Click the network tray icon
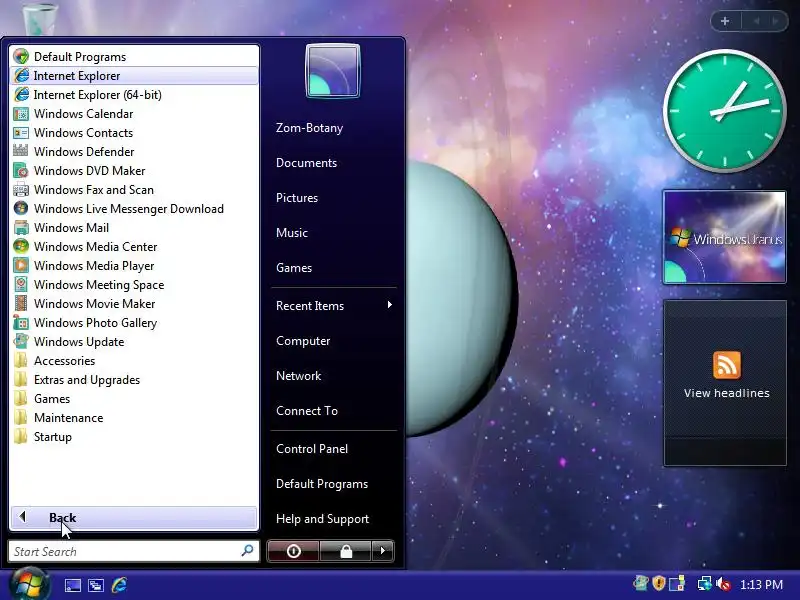The height and width of the screenshot is (600, 800). click(704, 584)
